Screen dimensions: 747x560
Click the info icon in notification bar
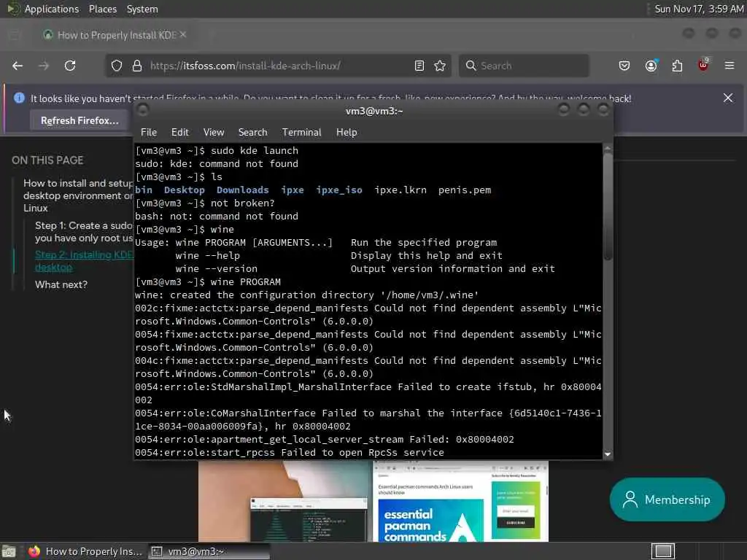pos(19,98)
